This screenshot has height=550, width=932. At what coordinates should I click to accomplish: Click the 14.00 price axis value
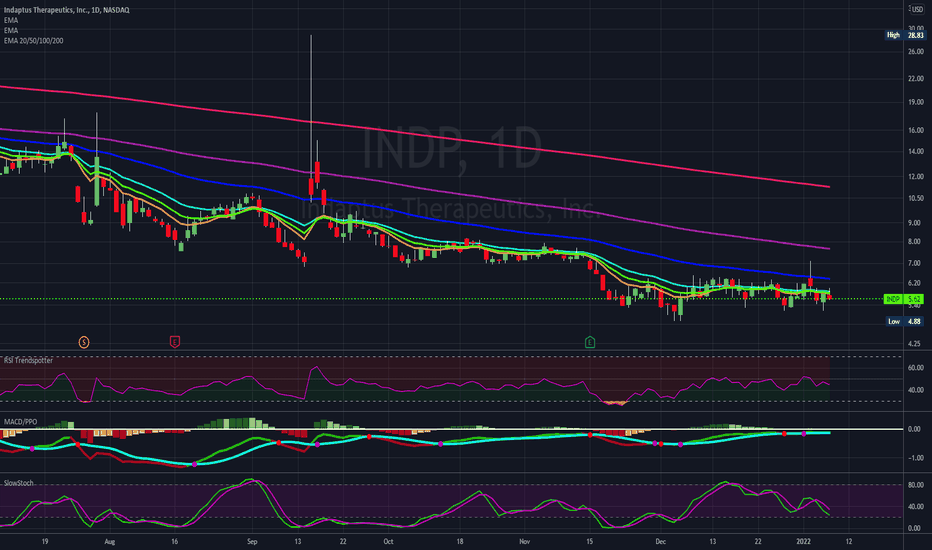click(916, 152)
